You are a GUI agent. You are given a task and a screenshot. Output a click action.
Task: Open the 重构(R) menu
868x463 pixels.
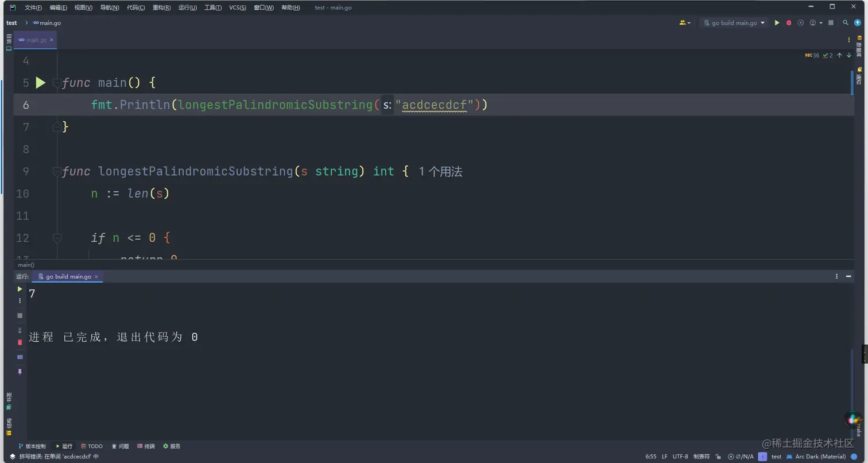point(161,7)
